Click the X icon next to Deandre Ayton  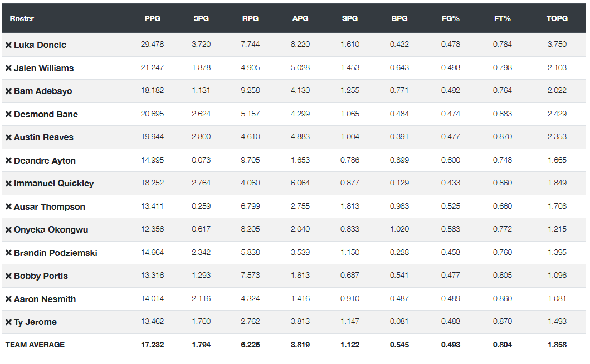(x=8, y=160)
